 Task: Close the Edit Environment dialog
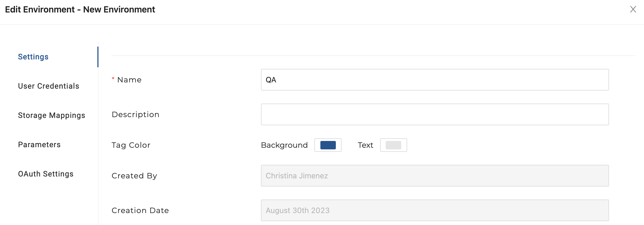(633, 9)
